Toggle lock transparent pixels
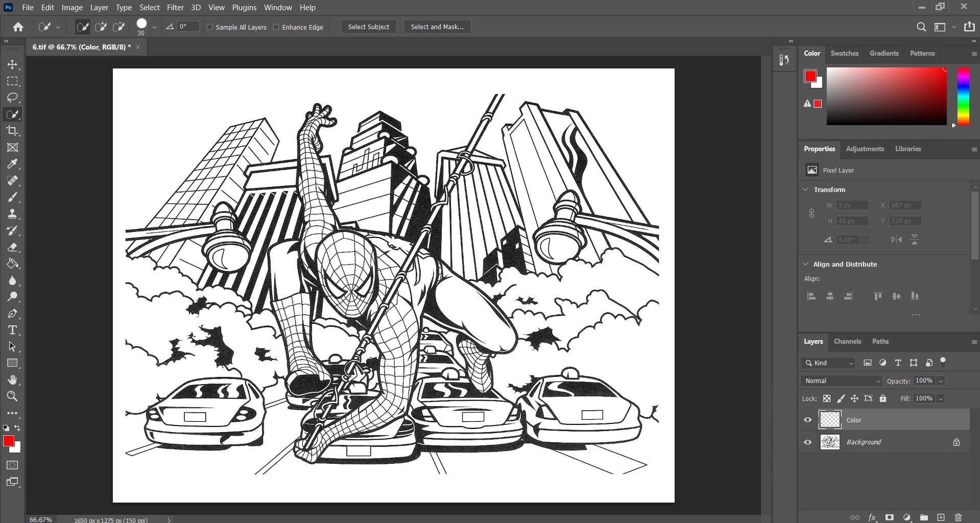Image resolution: width=980 pixels, height=523 pixels. click(827, 398)
